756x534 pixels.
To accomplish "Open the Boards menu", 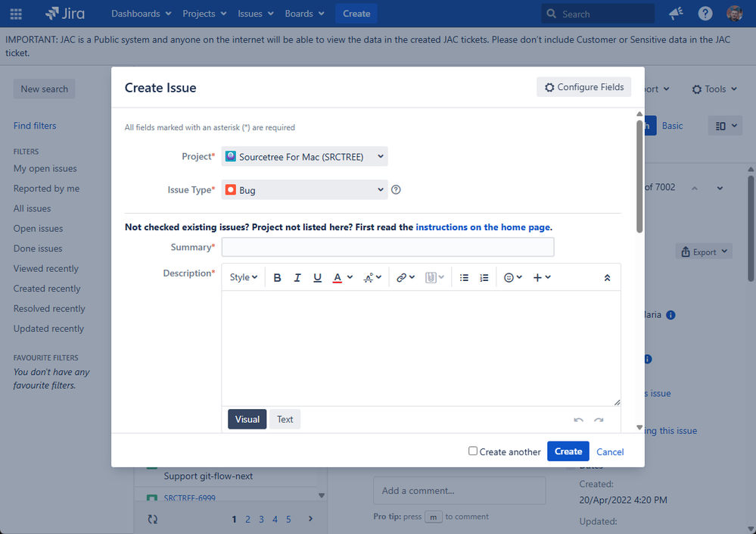I will pyautogui.click(x=305, y=14).
